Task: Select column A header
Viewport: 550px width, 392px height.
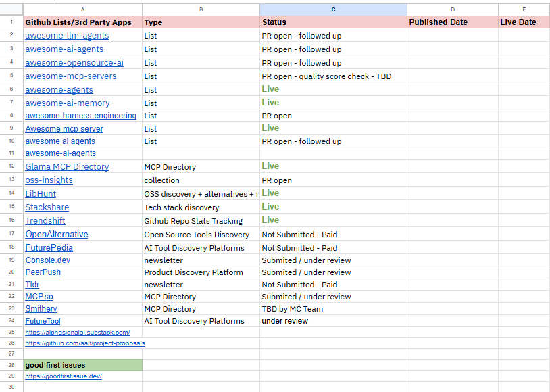Action: click(83, 10)
